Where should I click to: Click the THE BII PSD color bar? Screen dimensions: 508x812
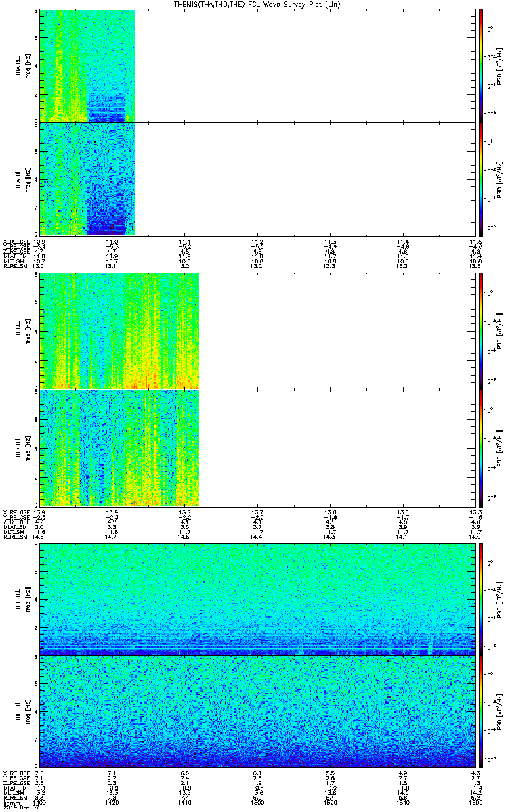[482, 711]
